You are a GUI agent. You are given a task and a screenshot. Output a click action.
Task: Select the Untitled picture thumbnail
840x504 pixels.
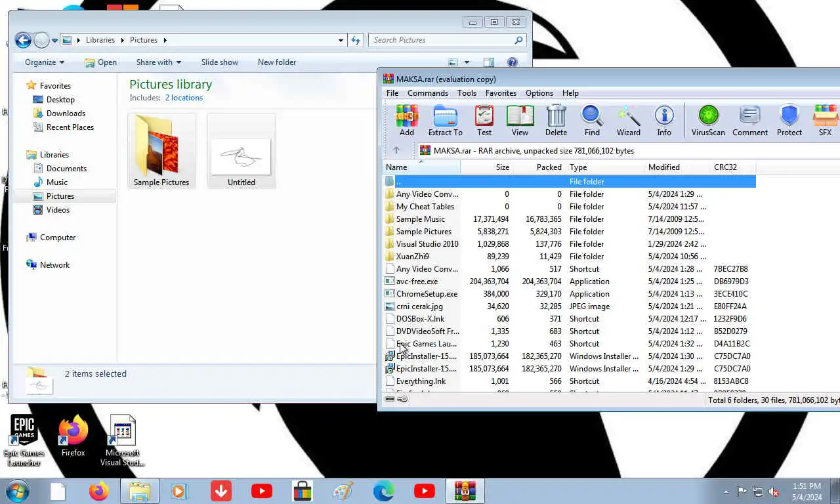click(241, 151)
